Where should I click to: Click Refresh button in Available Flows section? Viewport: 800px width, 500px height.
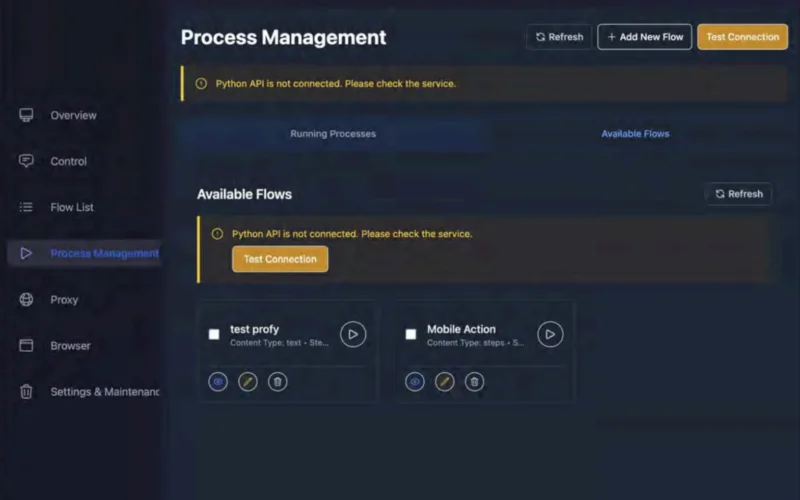(739, 194)
